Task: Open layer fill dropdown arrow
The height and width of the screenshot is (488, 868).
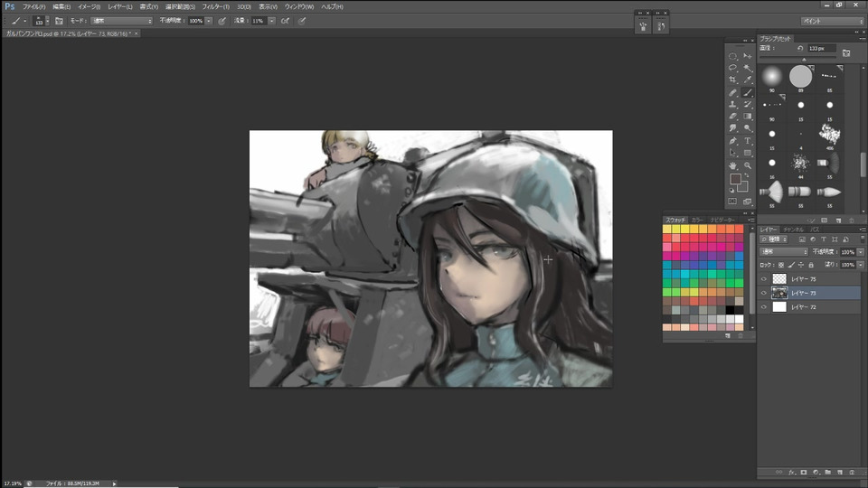Action: pos(861,265)
